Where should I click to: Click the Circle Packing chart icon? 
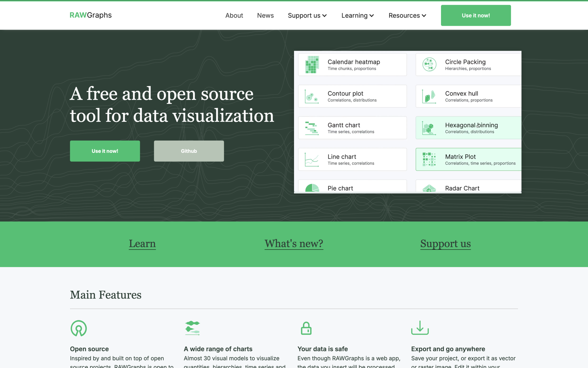pos(430,64)
